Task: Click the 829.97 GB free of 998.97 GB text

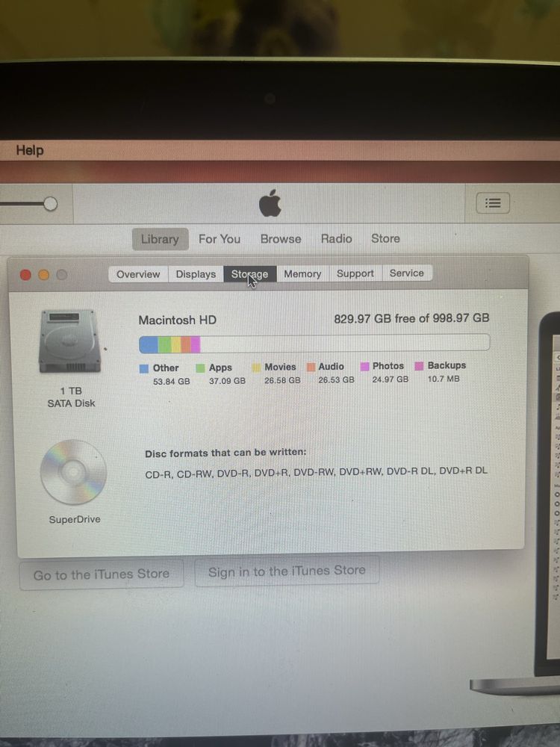Action: 411,318
